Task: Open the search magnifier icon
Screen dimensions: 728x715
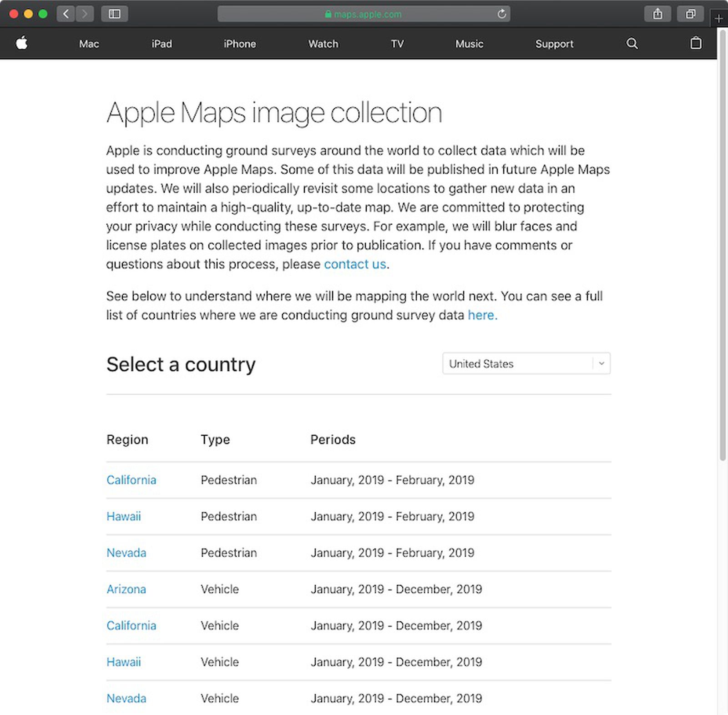Action: click(x=632, y=43)
